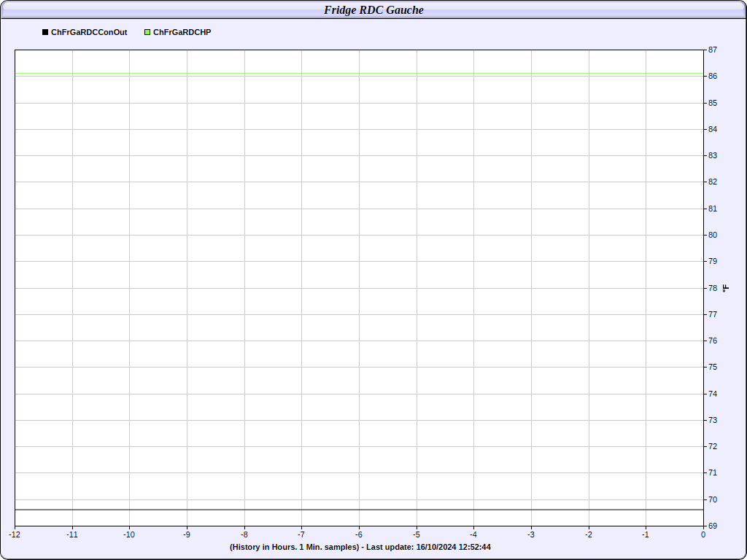Click the 75 value on the y-axis
The width and height of the screenshot is (747, 560).
712,367
